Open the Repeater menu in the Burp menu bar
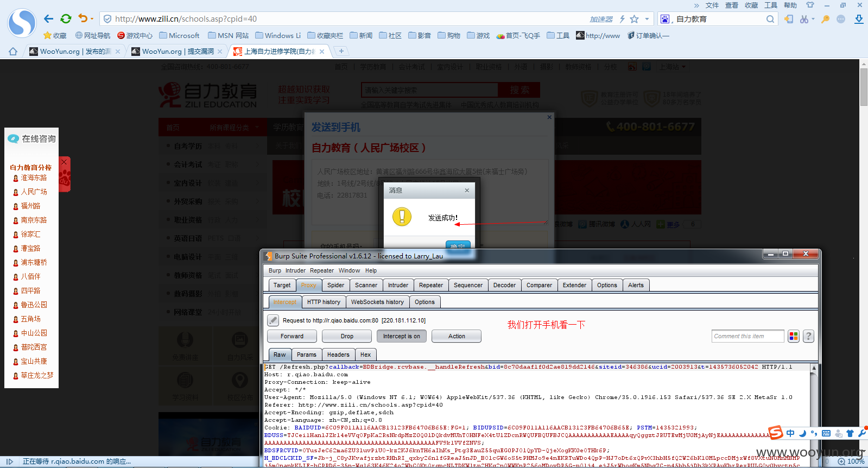The image size is (868, 468). [x=322, y=270]
